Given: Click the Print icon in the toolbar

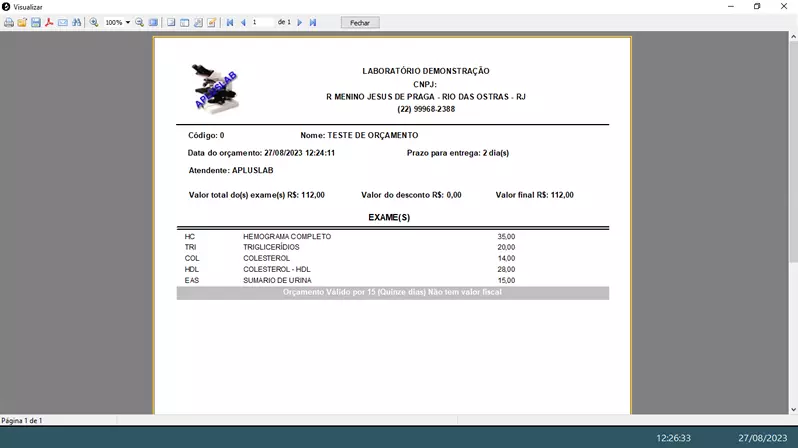Looking at the screenshot, I should 9,22.
